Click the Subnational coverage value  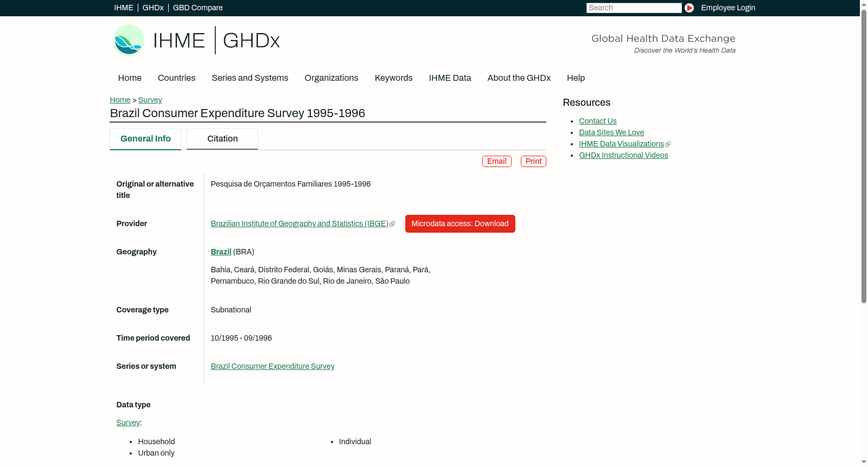(x=231, y=310)
